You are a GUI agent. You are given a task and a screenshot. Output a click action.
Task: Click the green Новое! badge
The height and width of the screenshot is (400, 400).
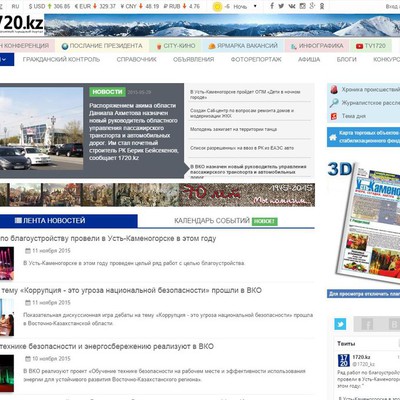(x=265, y=221)
